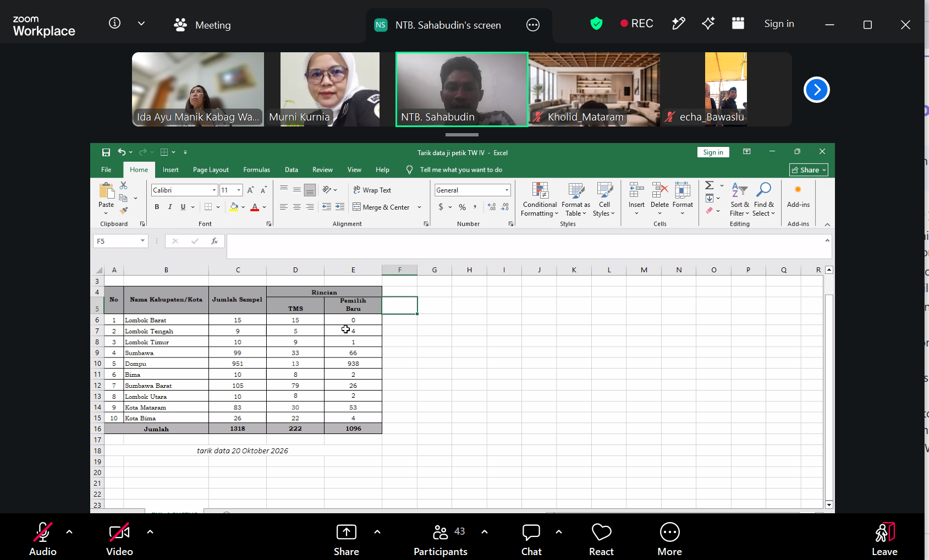Open Zoom apps grid icon

point(738,23)
